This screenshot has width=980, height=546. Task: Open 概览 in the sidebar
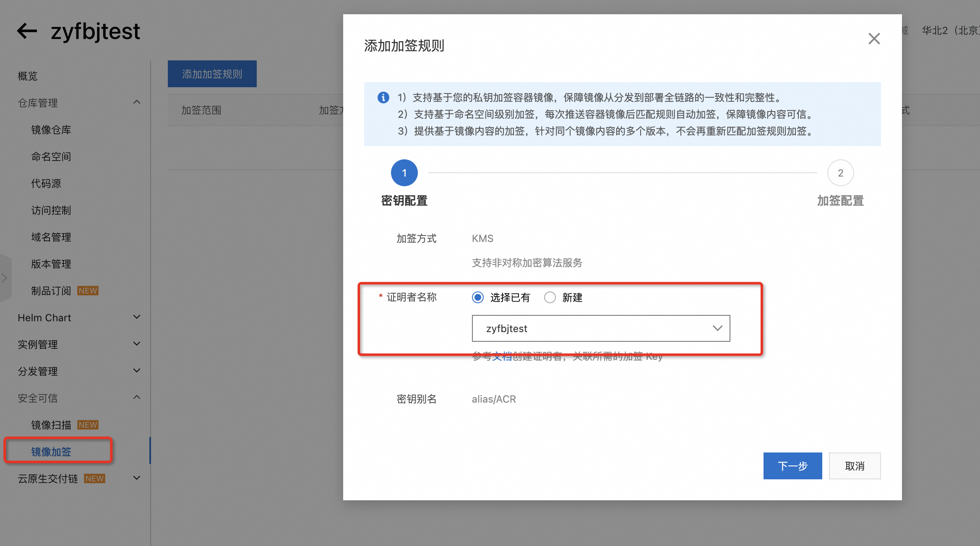point(28,76)
